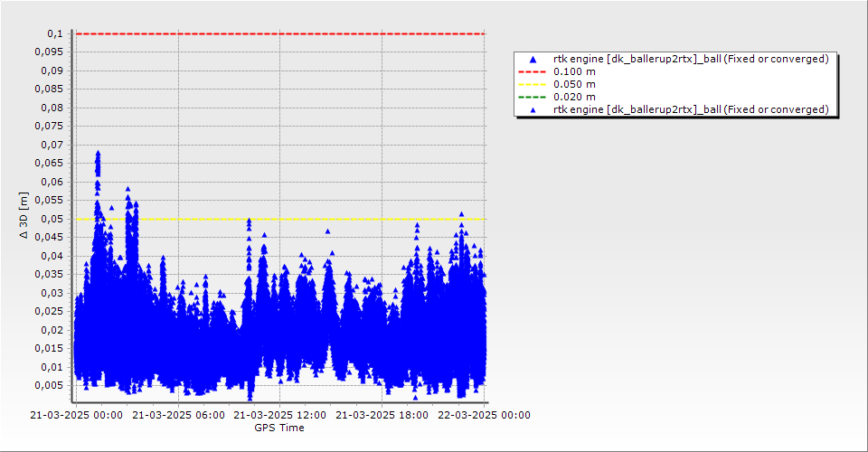
Task: Click the small blue triangle legend marker
Action: pyautogui.click(x=533, y=110)
